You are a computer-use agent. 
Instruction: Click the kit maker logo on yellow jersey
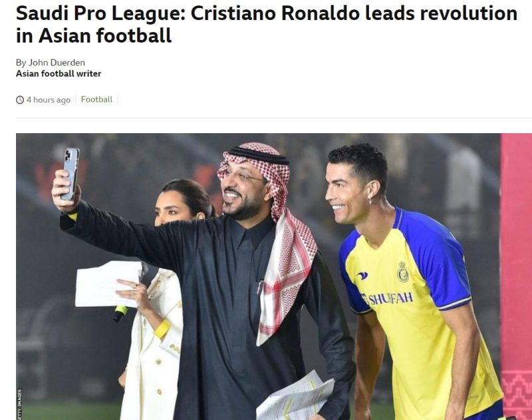pos(362,276)
